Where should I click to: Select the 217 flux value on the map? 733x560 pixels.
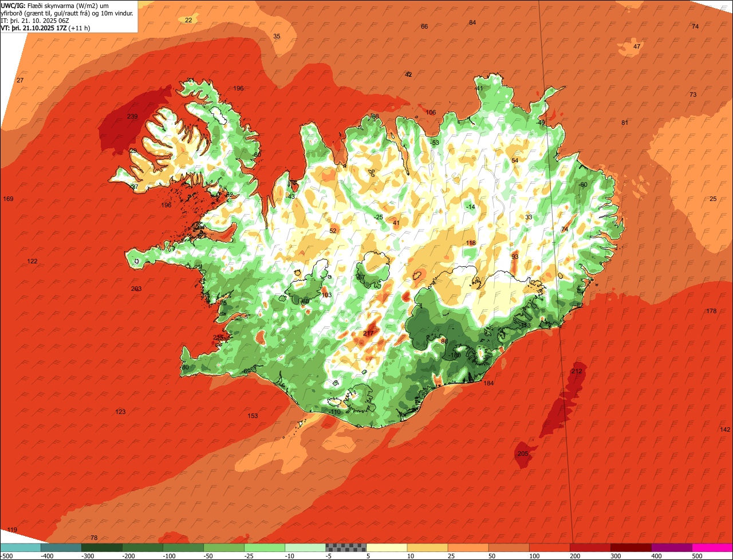[368, 333]
